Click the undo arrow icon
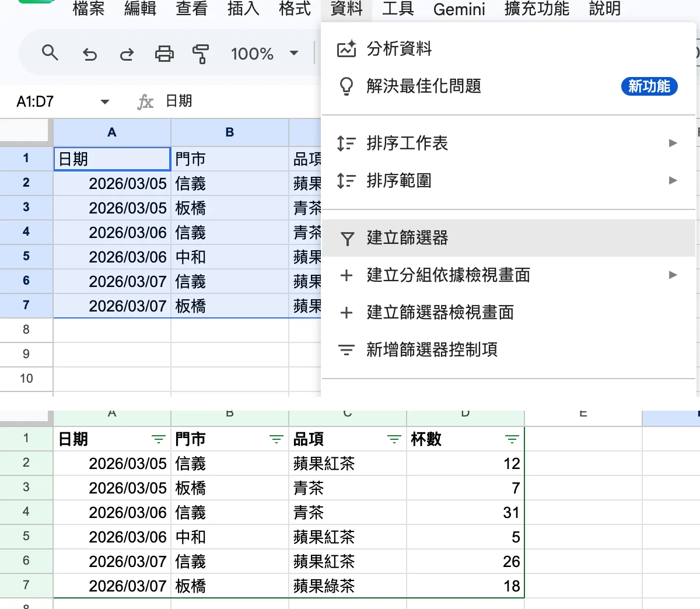Viewport: 700px width, 609px height. (x=89, y=54)
